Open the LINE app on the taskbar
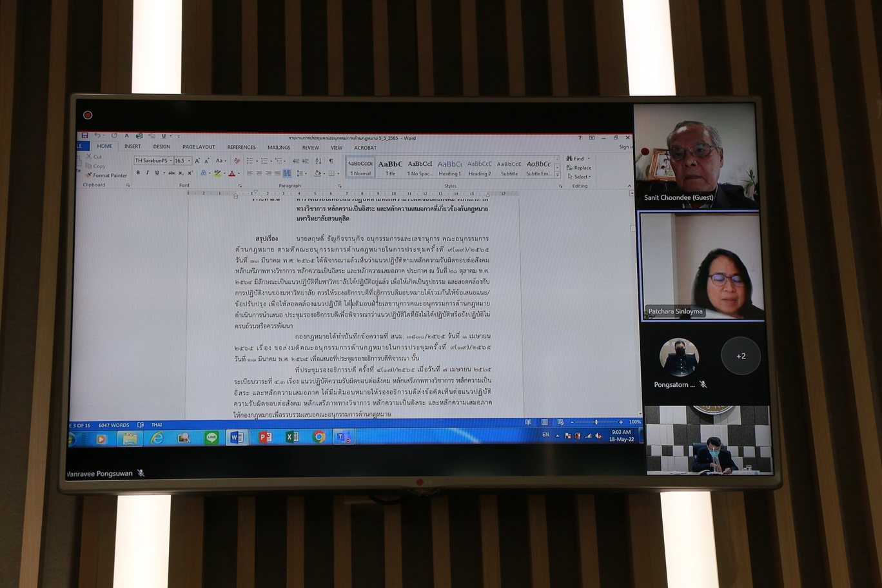The image size is (882, 588). point(211,438)
